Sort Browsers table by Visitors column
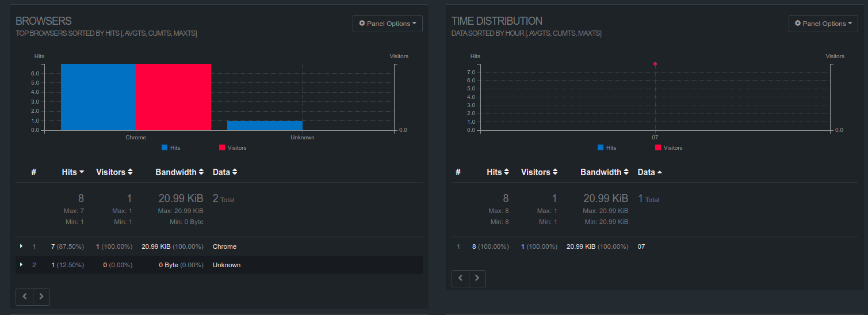This screenshot has height=315, width=868. tap(114, 172)
